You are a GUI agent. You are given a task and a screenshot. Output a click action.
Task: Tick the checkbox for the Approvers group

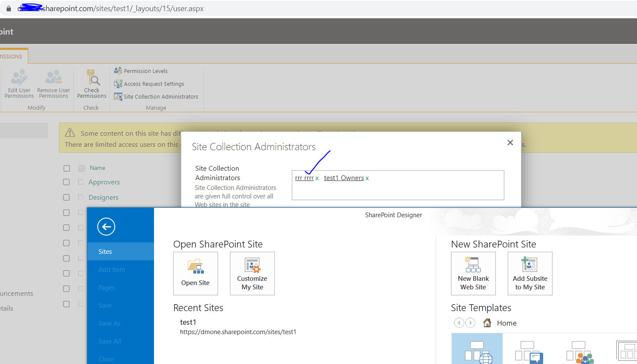click(x=66, y=182)
